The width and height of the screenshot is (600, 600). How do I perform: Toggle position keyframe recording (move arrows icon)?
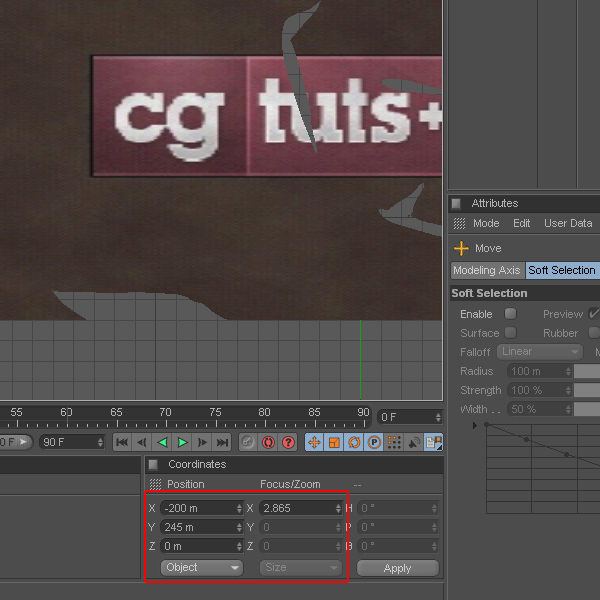click(314, 443)
